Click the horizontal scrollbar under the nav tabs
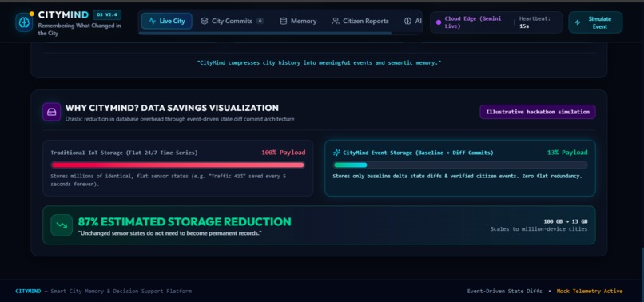Image resolution: width=644 pixels, height=302 pixels. (x=265, y=34)
